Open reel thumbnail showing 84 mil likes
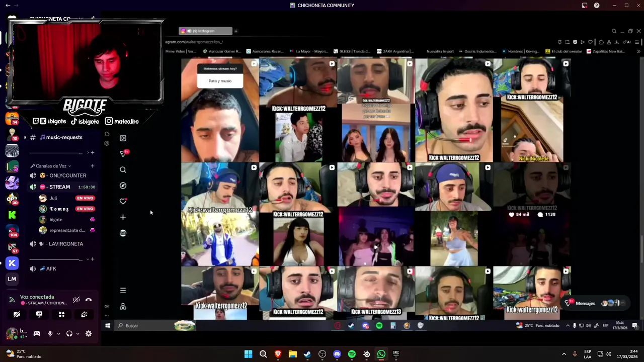The image size is (644, 362). [x=532, y=214]
